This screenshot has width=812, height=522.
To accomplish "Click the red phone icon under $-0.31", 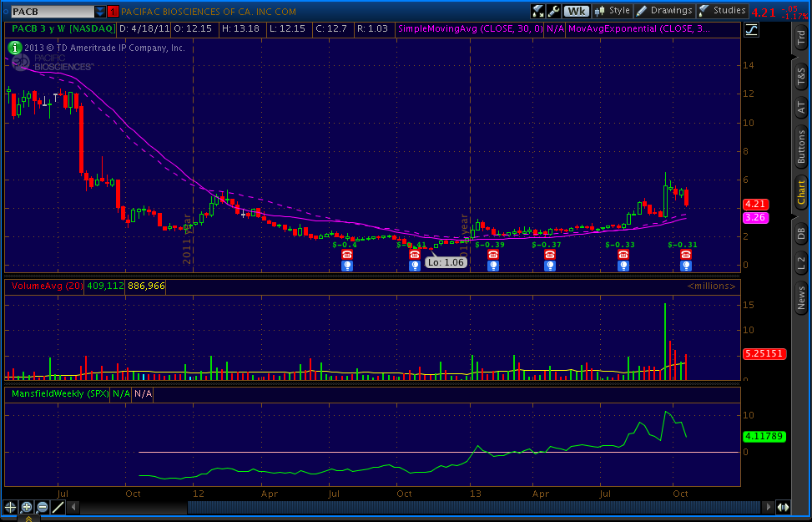I will [686, 255].
